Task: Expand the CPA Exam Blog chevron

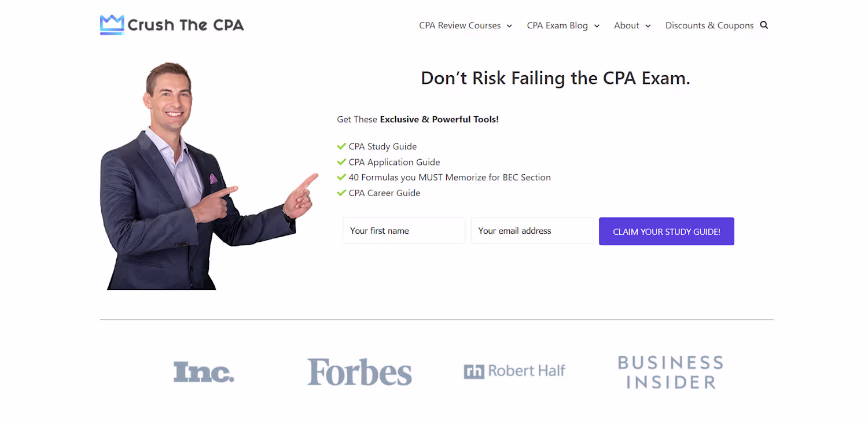Action: (597, 26)
